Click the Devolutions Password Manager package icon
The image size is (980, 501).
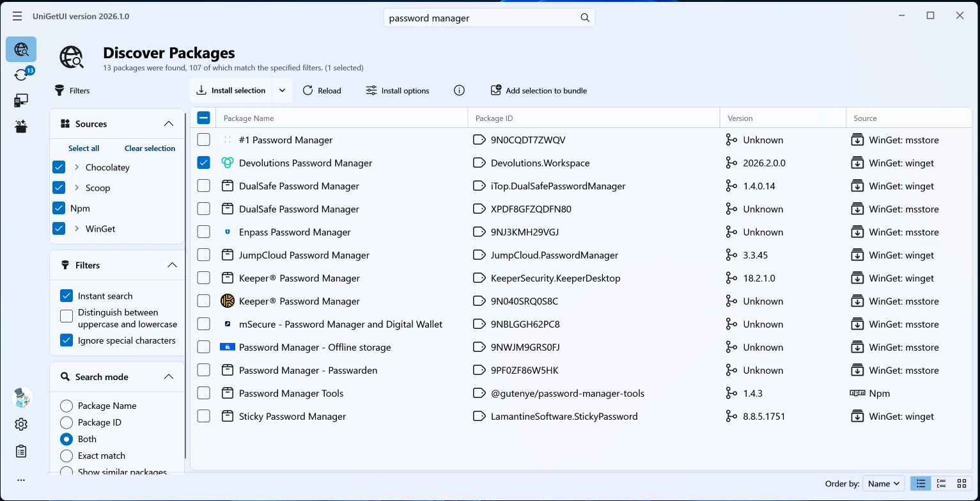pos(227,163)
